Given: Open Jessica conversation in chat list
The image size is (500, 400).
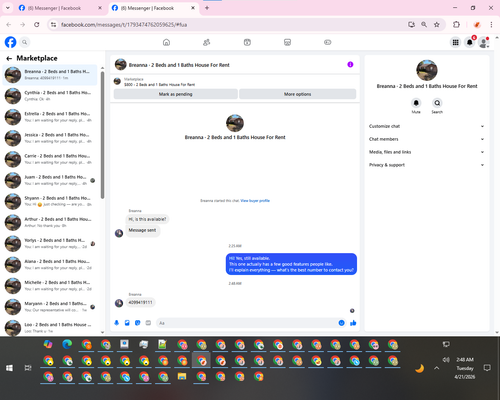Looking at the screenshot, I should pyautogui.click(x=50, y=138).
